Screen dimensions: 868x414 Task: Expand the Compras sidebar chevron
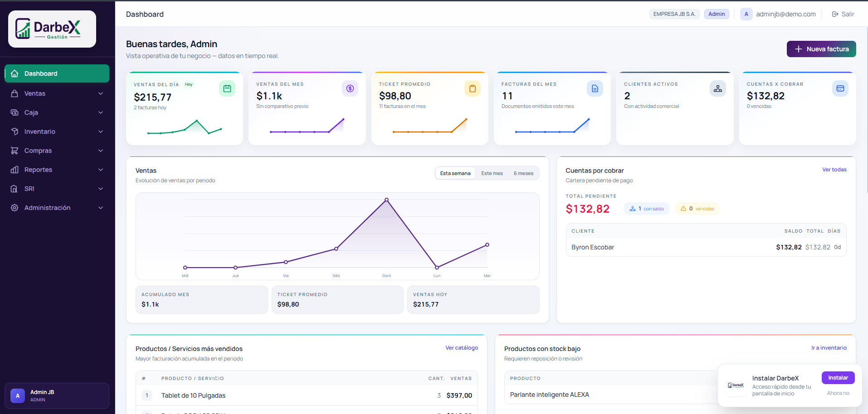tap(101, 151)
